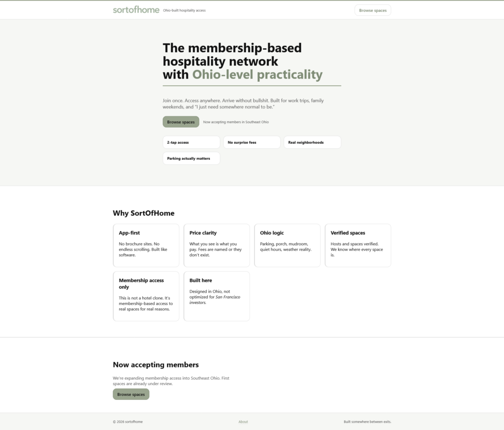Click the Price clarity feature card
The width and height of the screenshot is (504, 430).
tap(217, 245)
